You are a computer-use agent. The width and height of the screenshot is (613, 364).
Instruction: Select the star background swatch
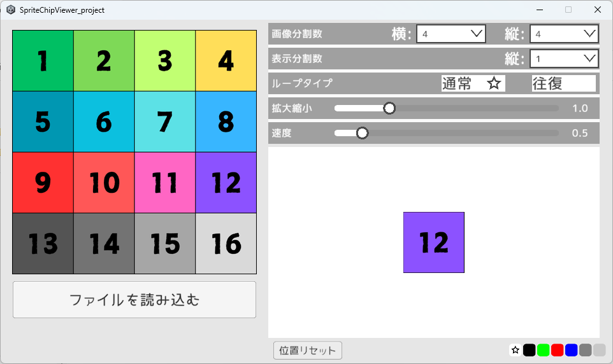[x=516, y=350]
